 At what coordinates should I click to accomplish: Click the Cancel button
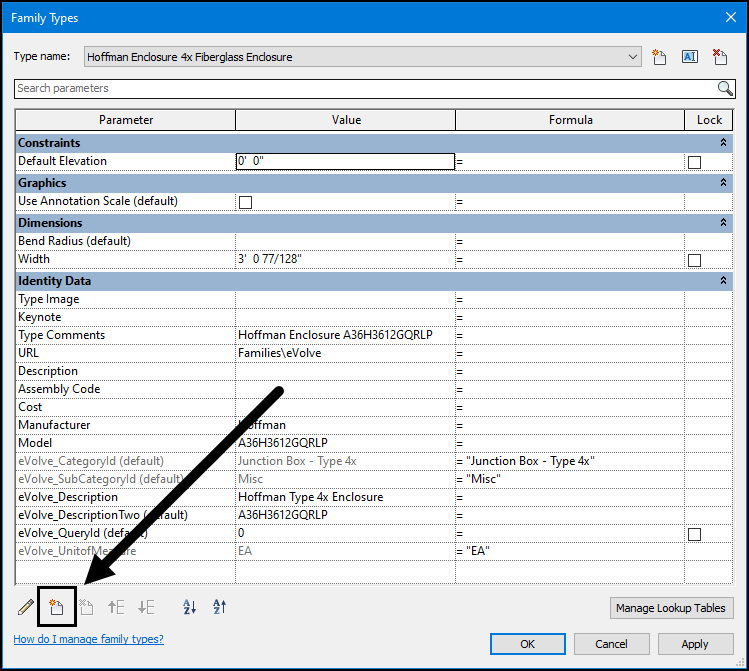point(611,644)
